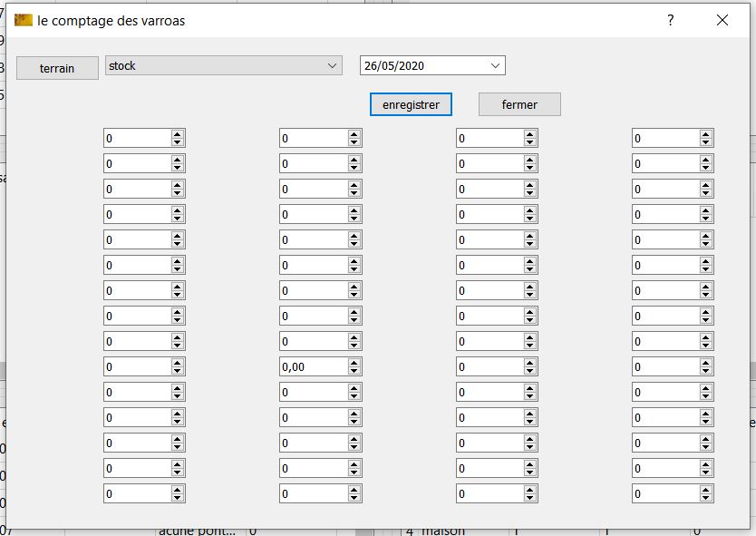Decrement the bottom spin box in first column
This screenshot has width=756, height=536.
click(178, 498)
